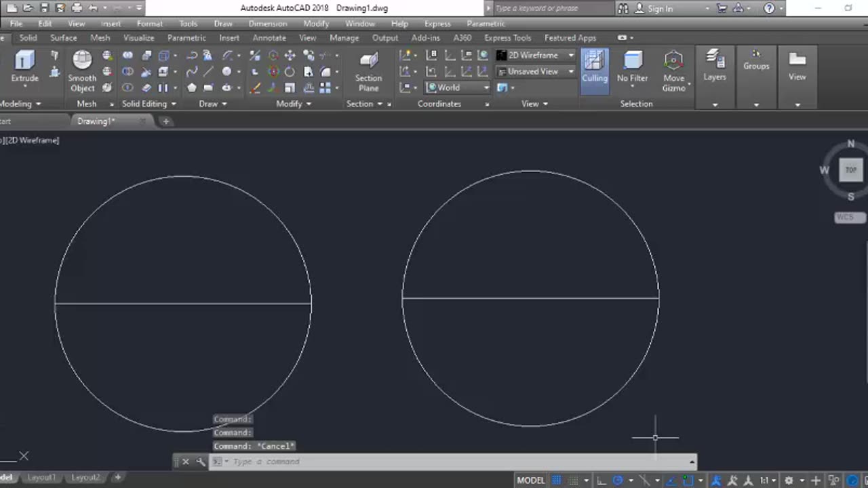Select the Polygon draw tool
Screen dimensions: 868x488
[192, 88]
